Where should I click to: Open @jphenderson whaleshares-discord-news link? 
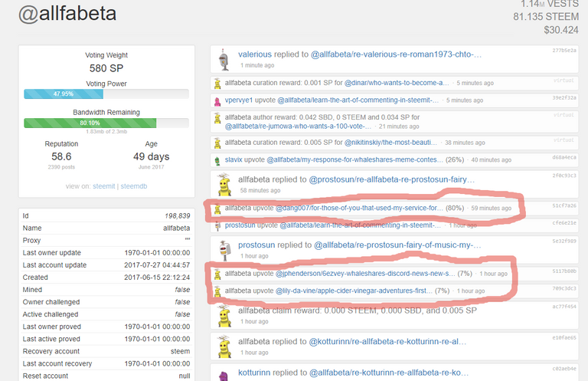(365, 274)
